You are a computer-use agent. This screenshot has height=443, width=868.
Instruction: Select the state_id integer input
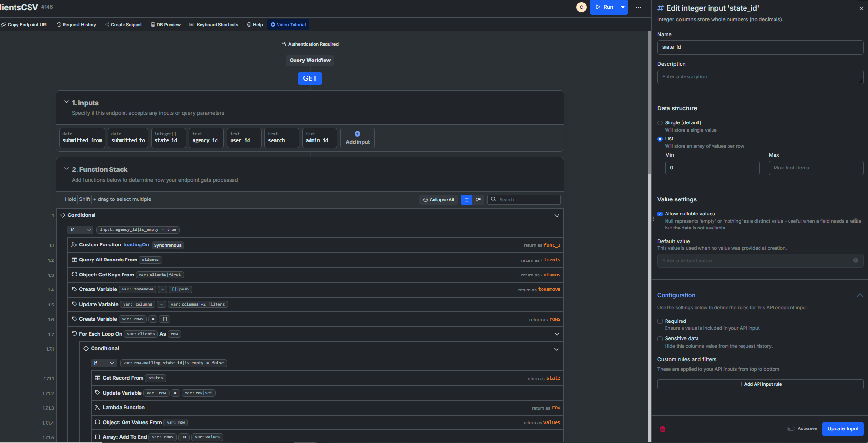169,137
